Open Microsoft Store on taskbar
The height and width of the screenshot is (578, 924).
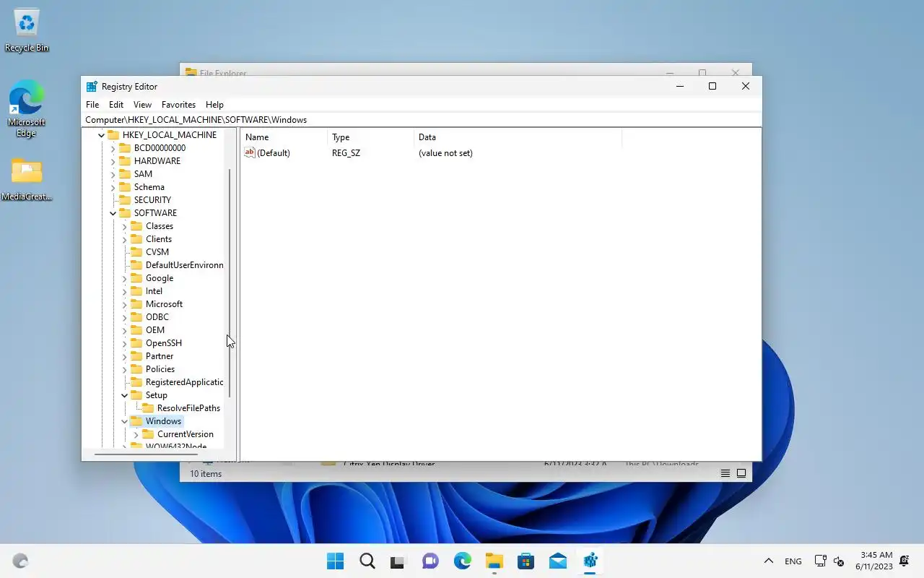(526, 561)
